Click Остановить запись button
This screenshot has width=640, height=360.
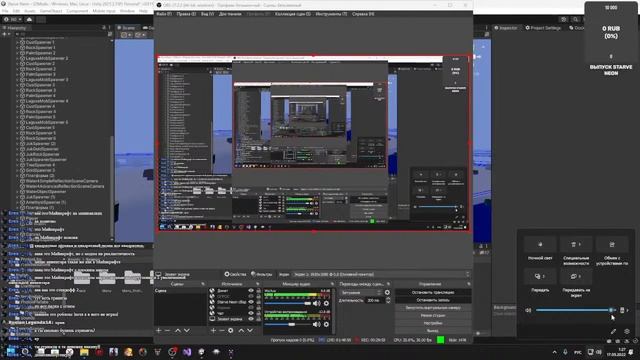(433, 300)
